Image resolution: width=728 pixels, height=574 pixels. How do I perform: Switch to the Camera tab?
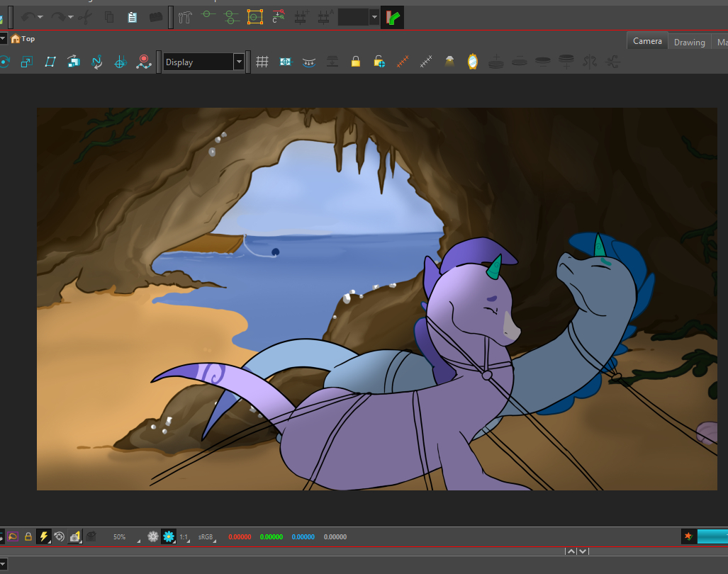[x=647, y=41]
